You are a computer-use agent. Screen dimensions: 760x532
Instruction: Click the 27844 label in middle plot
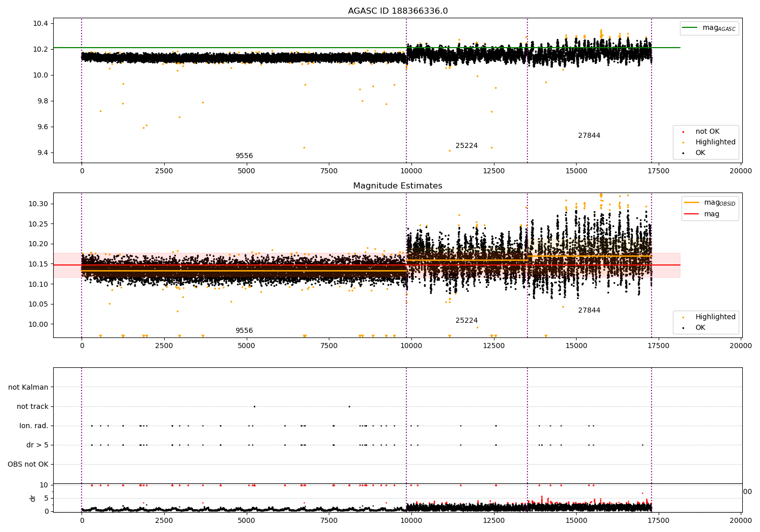[x=589, y=311]
